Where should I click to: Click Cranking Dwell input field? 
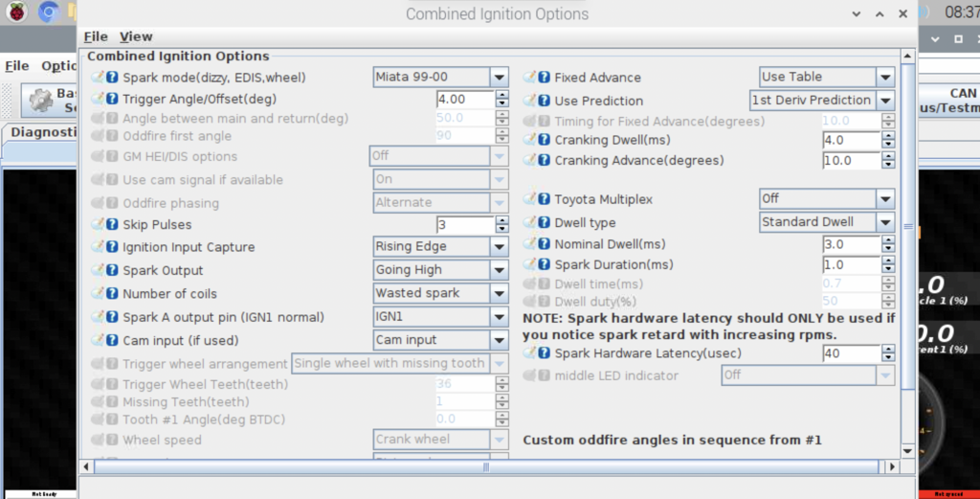pos(852,140)
